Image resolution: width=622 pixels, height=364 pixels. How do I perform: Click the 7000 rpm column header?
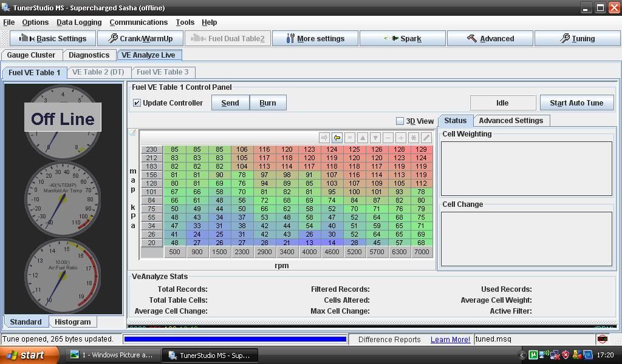422,252
